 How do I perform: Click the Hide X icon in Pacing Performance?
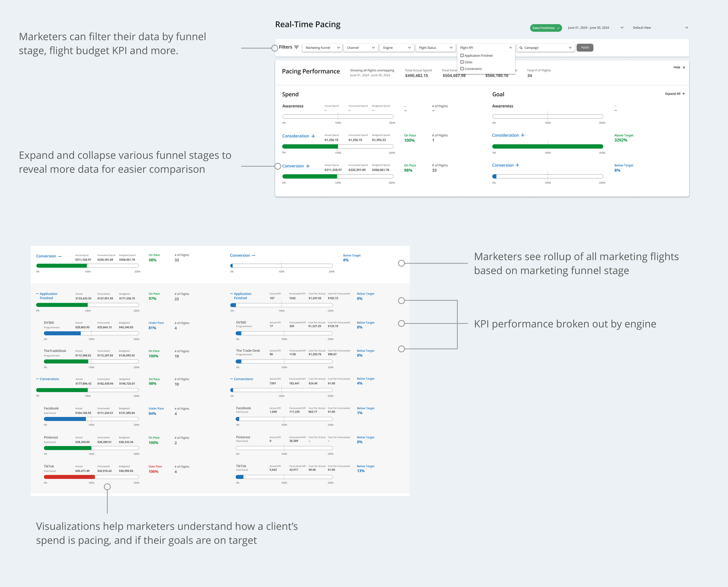click(x=684, y=68)
